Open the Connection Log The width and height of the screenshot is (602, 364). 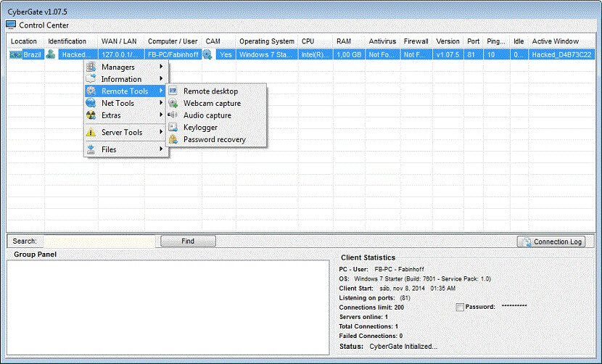click(x=551, y=241)
